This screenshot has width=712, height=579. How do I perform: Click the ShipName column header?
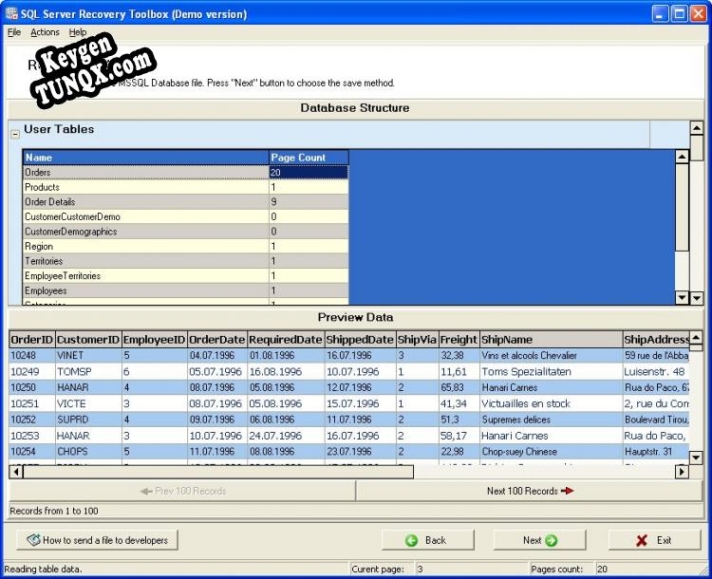tap(551, 340)
